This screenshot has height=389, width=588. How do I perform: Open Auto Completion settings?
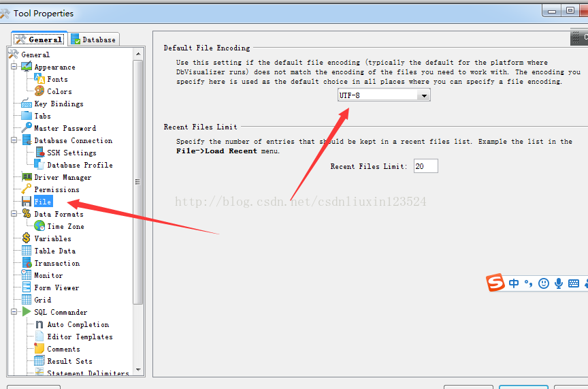point(78,324)
